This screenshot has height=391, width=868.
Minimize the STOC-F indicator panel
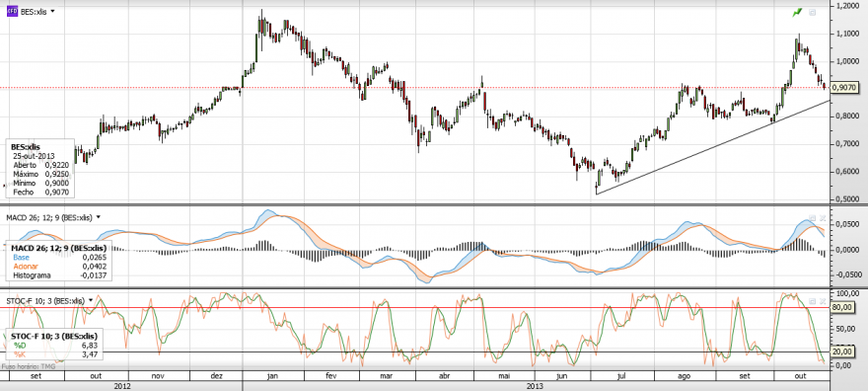[x=812, y=301]
